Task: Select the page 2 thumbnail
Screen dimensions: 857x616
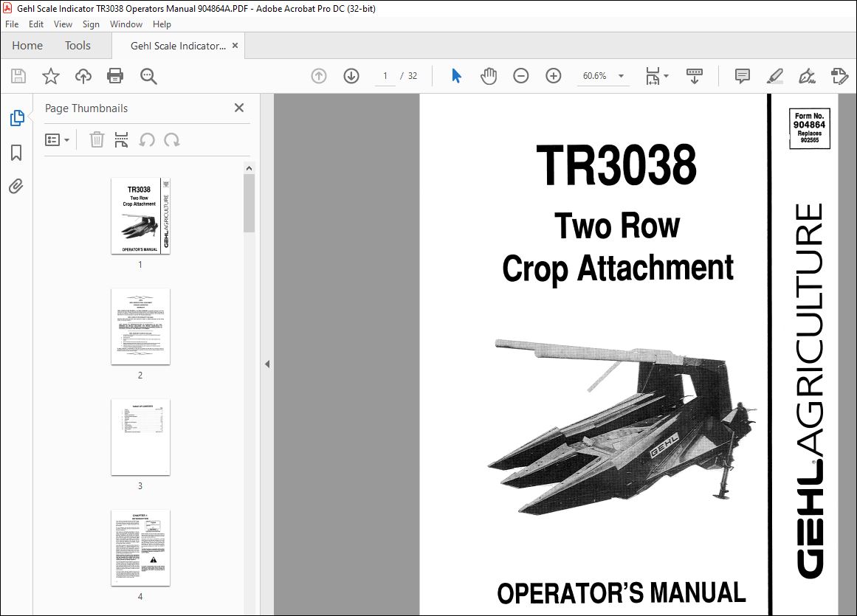Action: [x=140, y=327]
